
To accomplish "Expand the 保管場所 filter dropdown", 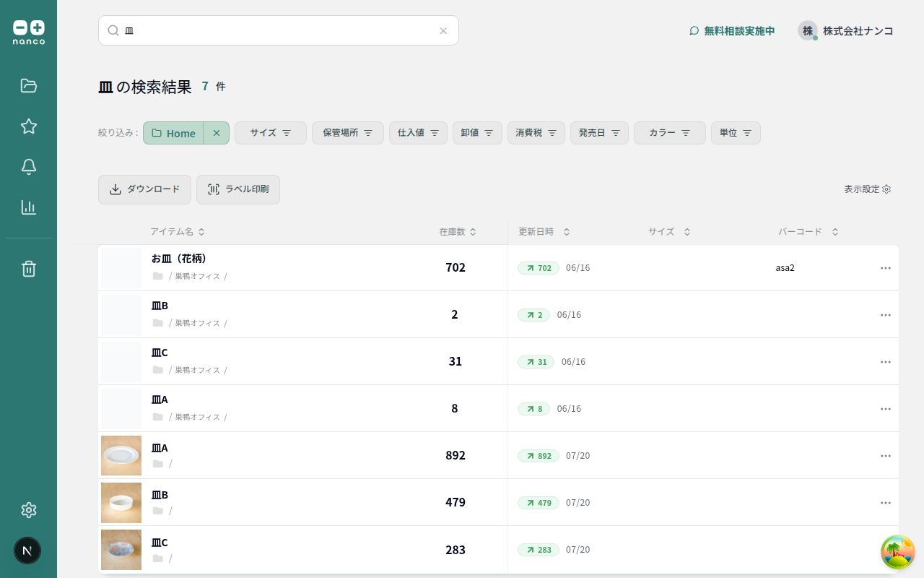I will 348,133.
